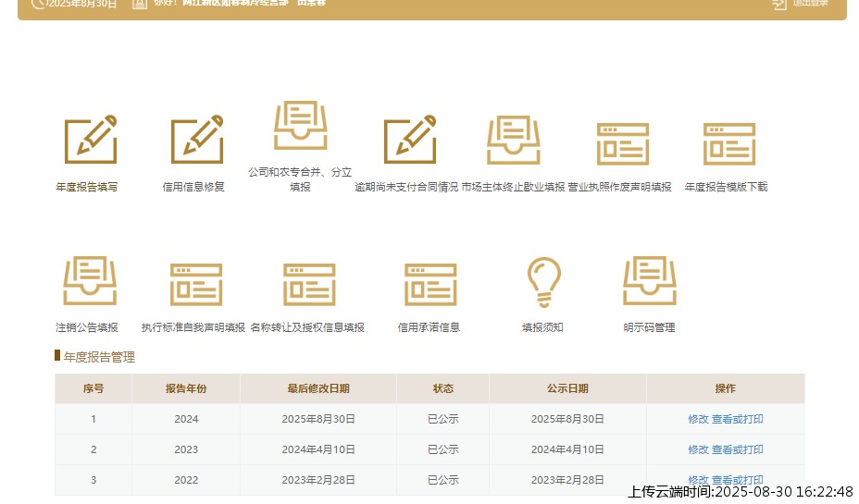This screenshot has width=859, height=504.
Task: Open the 逾期尚未支付合同情况 icon
Action: coord(410,140)
